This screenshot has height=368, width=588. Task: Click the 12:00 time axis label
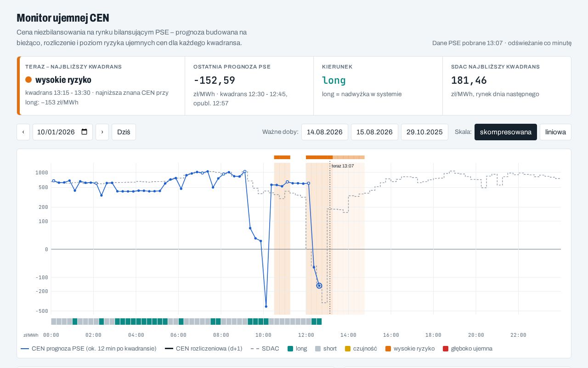click(306, 335)
